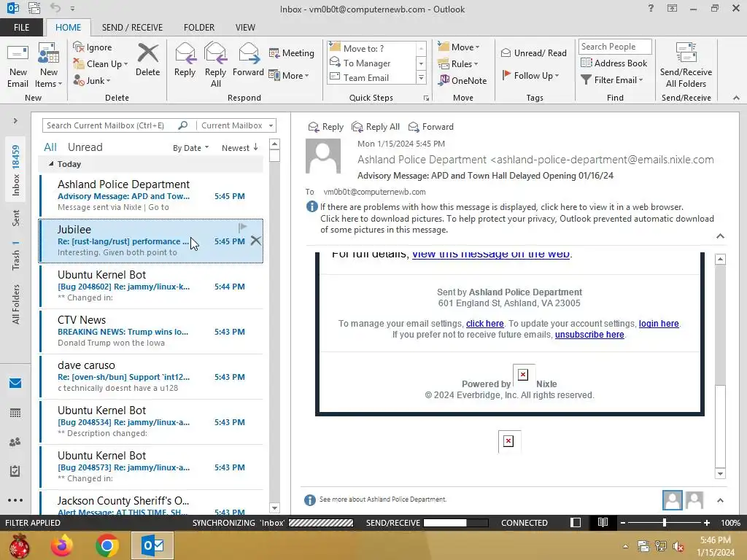Screen dimensions: 747x560
Task: Open the By Date sort dropdown
Action: tap(190, 148)
